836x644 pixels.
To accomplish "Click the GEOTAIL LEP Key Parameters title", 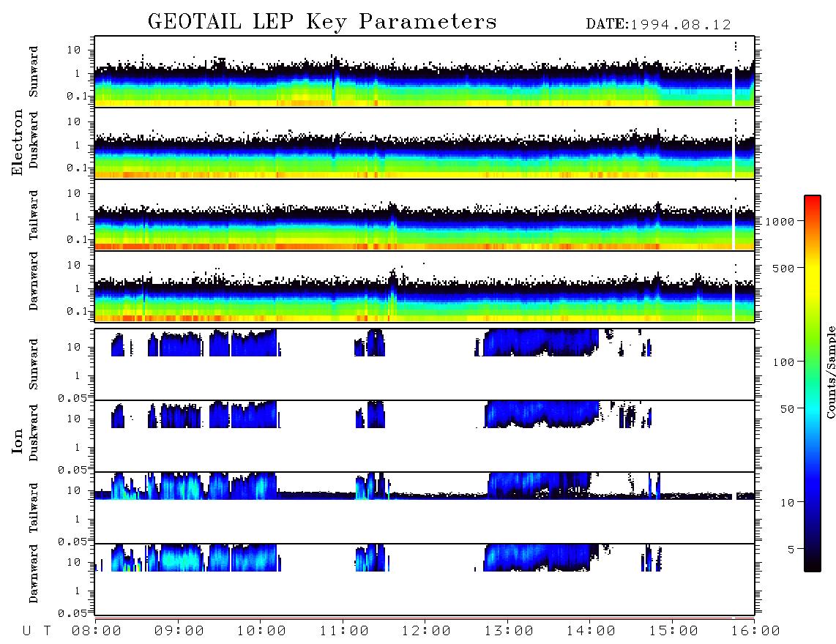I will (322, 22).
